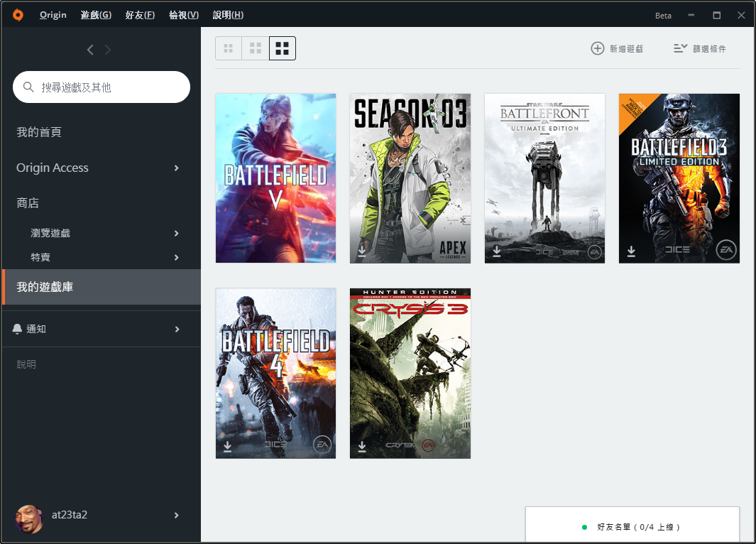Image resolution: width=756 pixels, height=544 pixels.
Task: Click the filter conditions icon
Action: (x=680, y=48)
